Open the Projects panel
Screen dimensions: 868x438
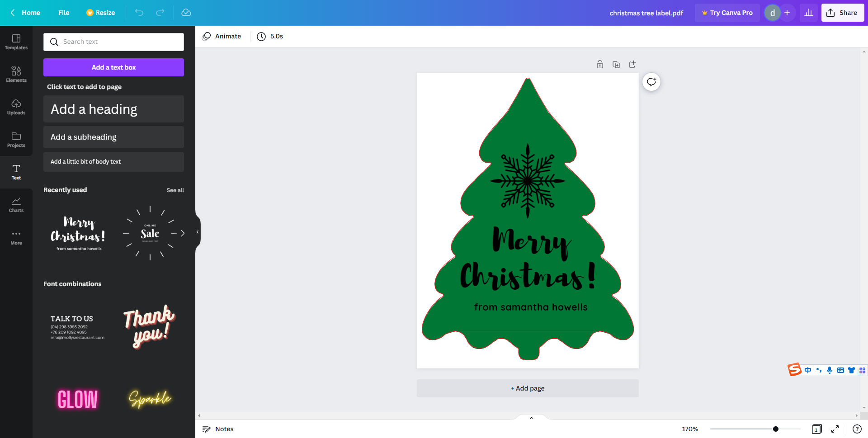[16, 139]
